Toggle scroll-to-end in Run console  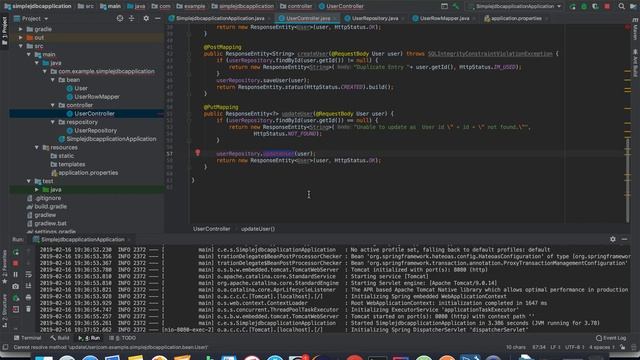click(28, 286)
